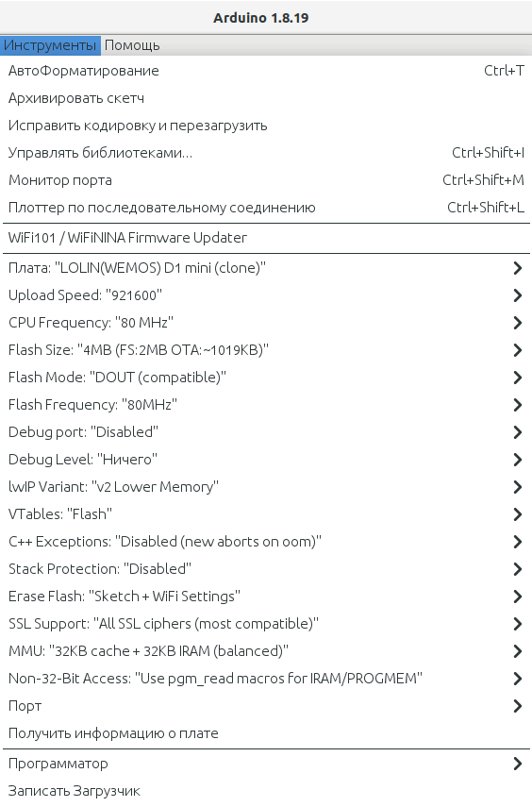Open Debug Level Ничего submenu
The height and width of the screenshot is (807, 532).
tap(266, 459)
